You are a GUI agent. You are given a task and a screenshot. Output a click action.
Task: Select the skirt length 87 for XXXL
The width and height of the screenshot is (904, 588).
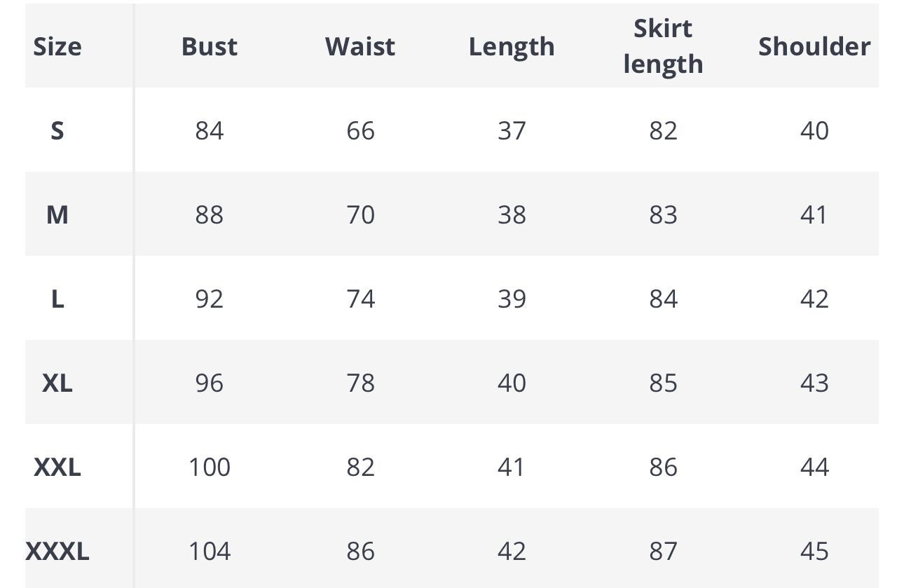[663, 552]
